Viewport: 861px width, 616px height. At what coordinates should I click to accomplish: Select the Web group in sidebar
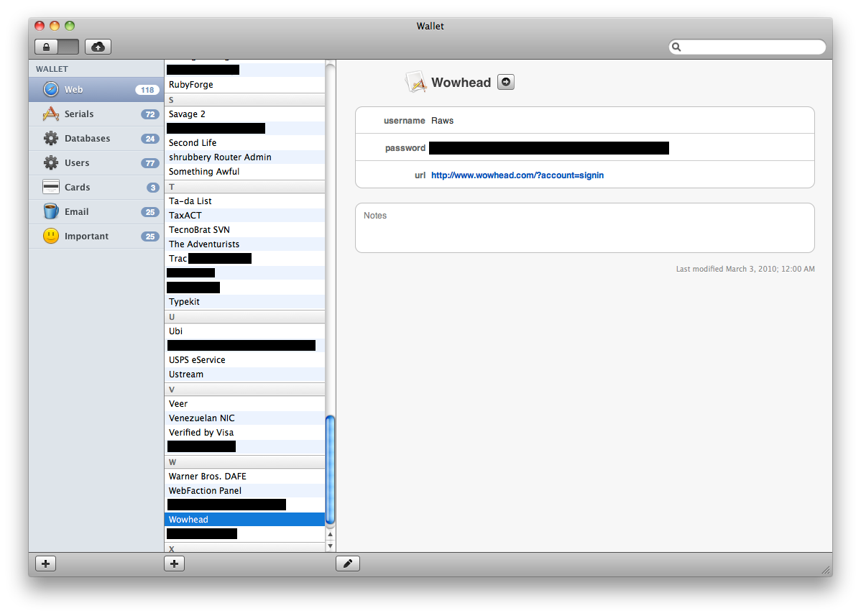(96, 90)
